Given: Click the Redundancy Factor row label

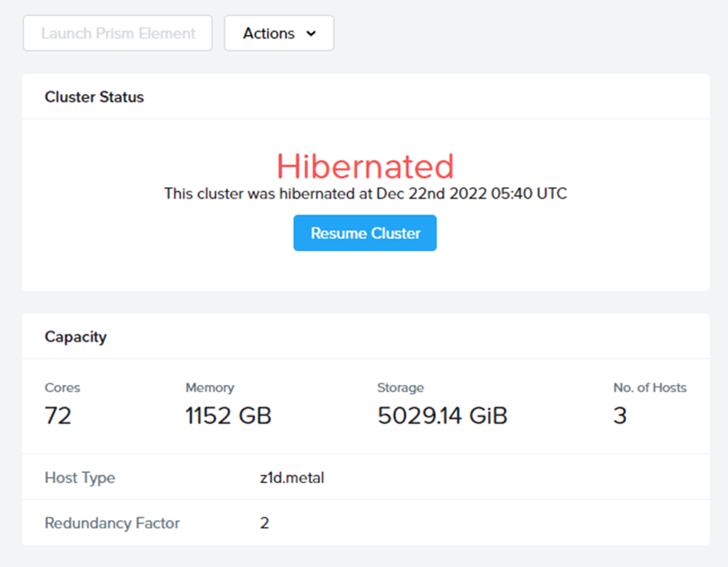Looking at the screenshot, I should tap(112, 523).
